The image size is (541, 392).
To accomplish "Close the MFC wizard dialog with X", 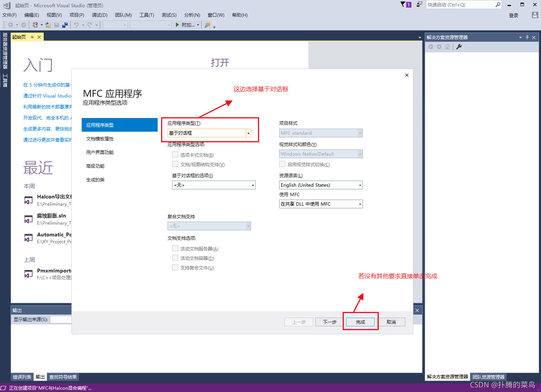I will click(407, 75).
